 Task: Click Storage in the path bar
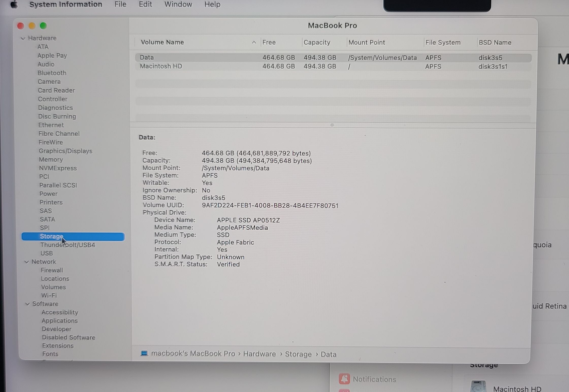[298, 354]
